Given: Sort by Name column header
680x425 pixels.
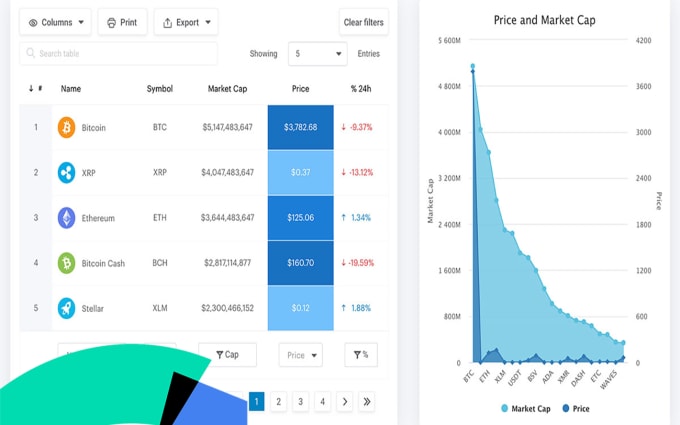Looking at the screenshot, I should click(71, 89).
